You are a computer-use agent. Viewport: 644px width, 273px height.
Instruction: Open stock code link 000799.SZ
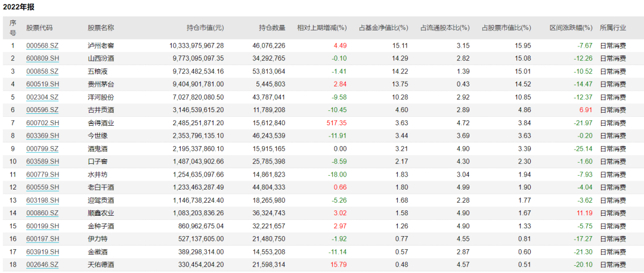(42, 148)
